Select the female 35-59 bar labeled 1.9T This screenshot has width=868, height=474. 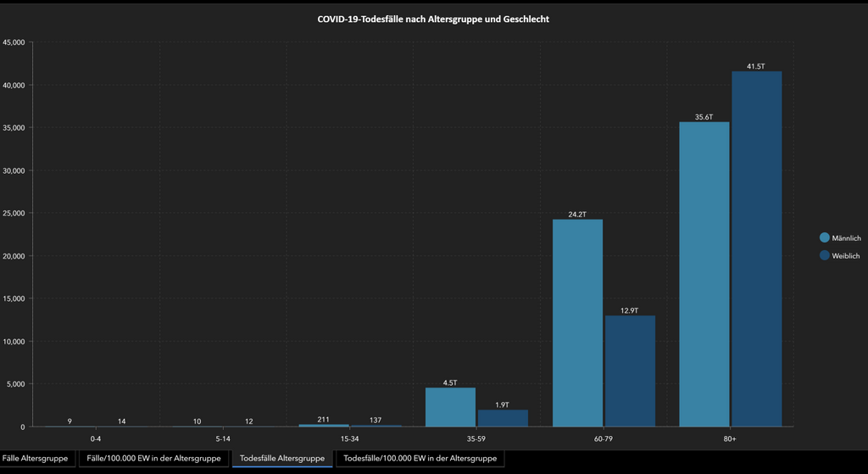click(503, 418)
